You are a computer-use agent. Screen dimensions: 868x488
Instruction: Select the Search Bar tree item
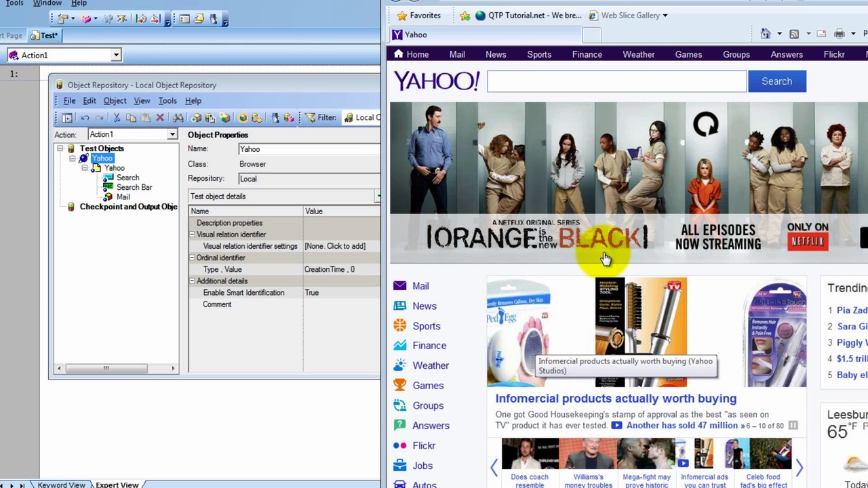(134, 187)
